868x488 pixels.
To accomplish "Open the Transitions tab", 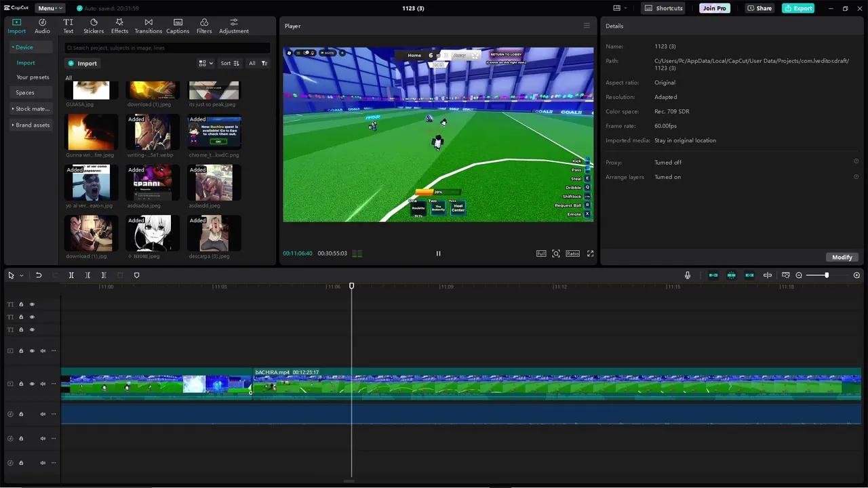I will (x=148, y=26).
